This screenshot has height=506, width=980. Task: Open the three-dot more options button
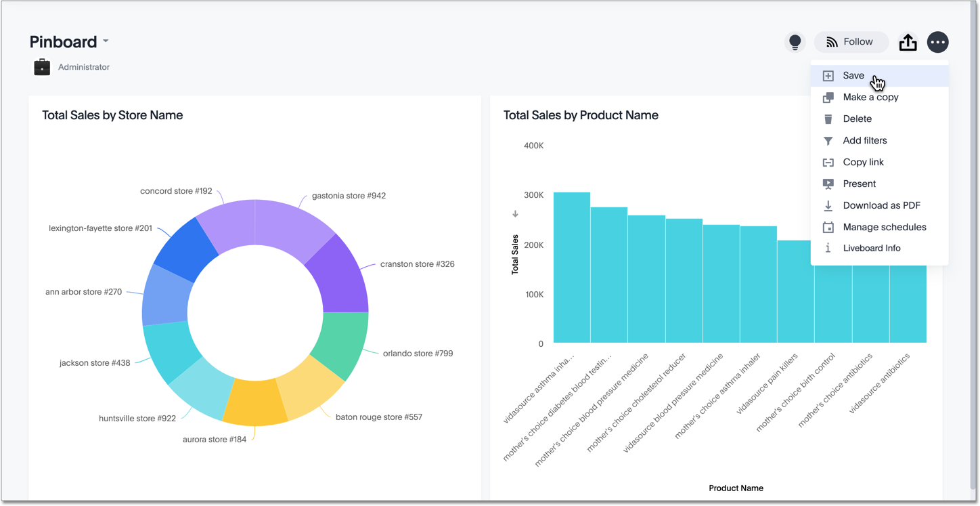point(937,42)
